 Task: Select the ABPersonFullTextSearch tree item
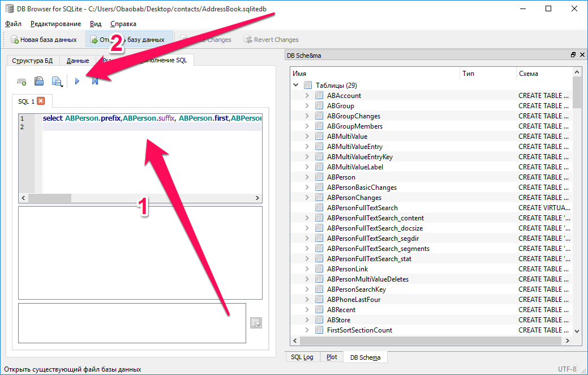pyautogui.click(x=362, y=208)
